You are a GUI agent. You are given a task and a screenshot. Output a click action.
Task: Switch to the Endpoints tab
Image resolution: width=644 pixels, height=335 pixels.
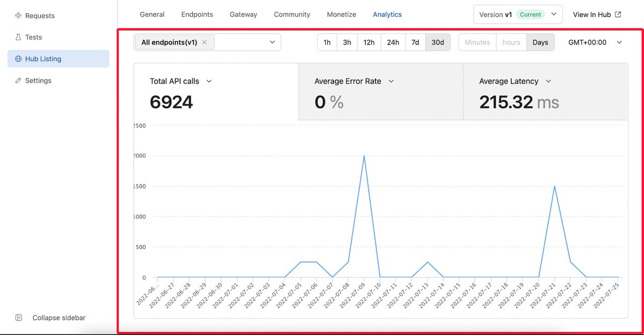(197, 14)
